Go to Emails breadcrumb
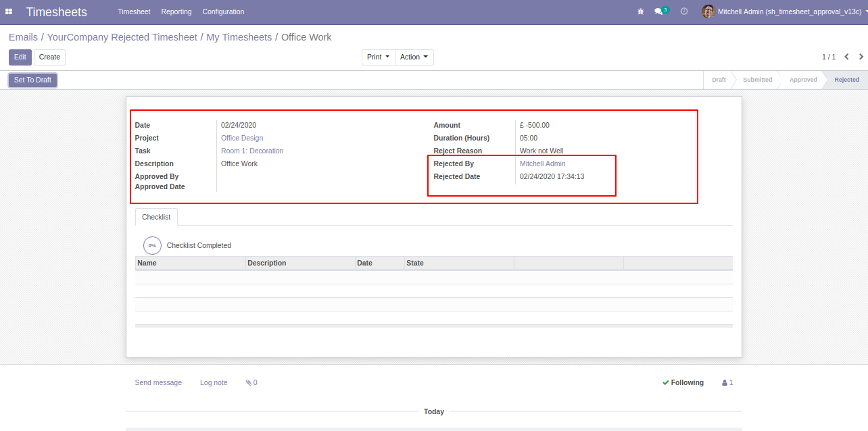The width and height of the screenshot is (868, 431). [x=24, y=37]
